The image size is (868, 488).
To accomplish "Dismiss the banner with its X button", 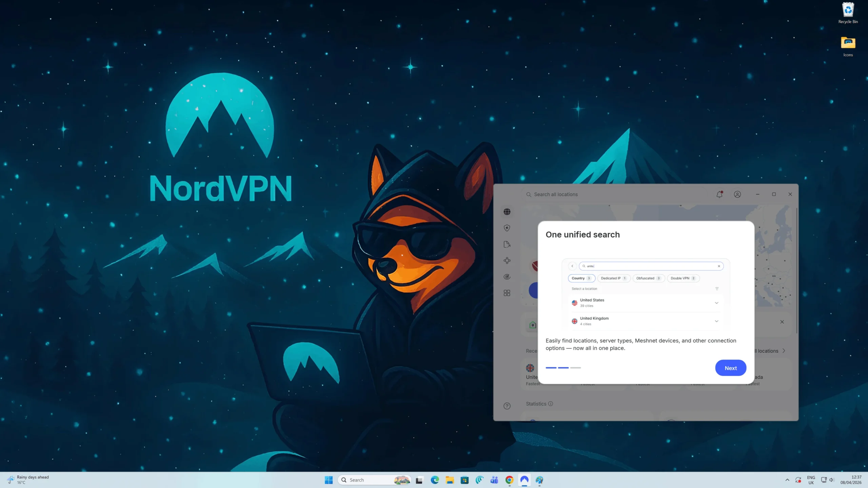I will click(782, 322).
